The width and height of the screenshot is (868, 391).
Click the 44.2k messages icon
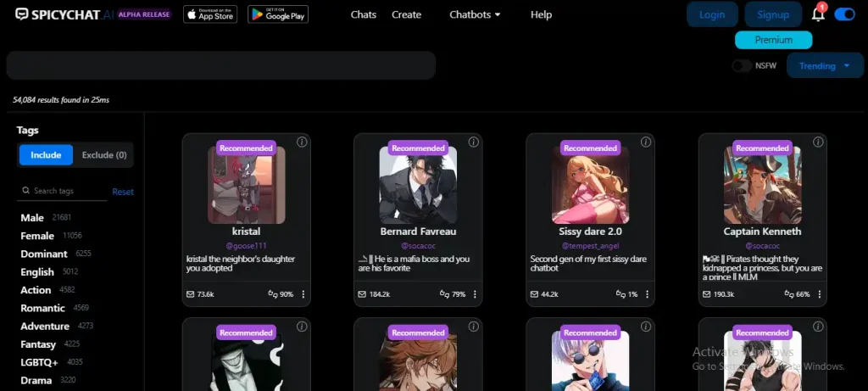(x=534, y=294)
